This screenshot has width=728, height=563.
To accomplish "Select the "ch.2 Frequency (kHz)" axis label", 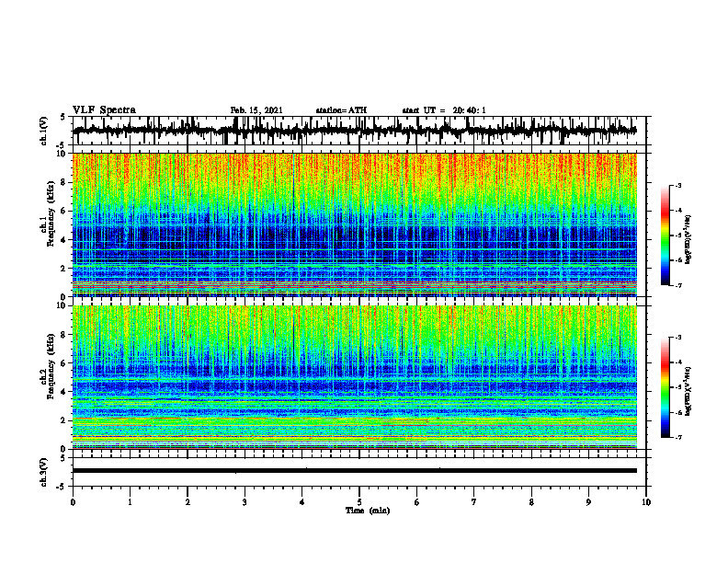I will tap(48, 366).
